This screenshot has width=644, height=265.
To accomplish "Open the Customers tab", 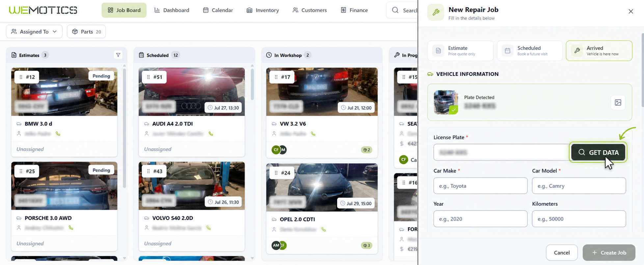I will 310,10.
